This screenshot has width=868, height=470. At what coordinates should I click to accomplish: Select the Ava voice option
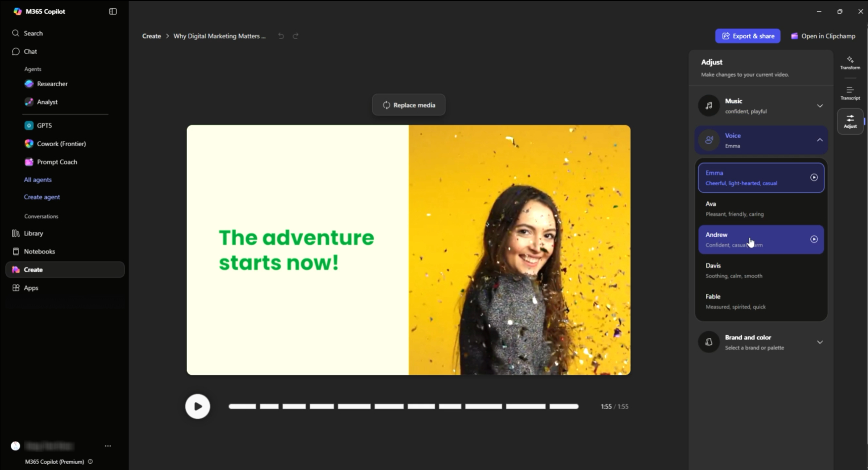click(761, 208)
